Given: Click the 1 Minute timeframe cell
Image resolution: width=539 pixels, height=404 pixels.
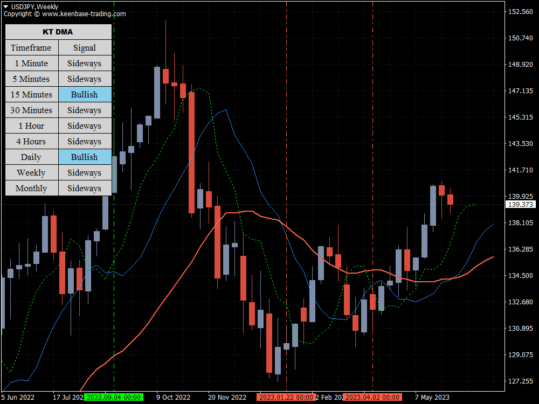Looking at the screenshot, I should pos(32,63).
